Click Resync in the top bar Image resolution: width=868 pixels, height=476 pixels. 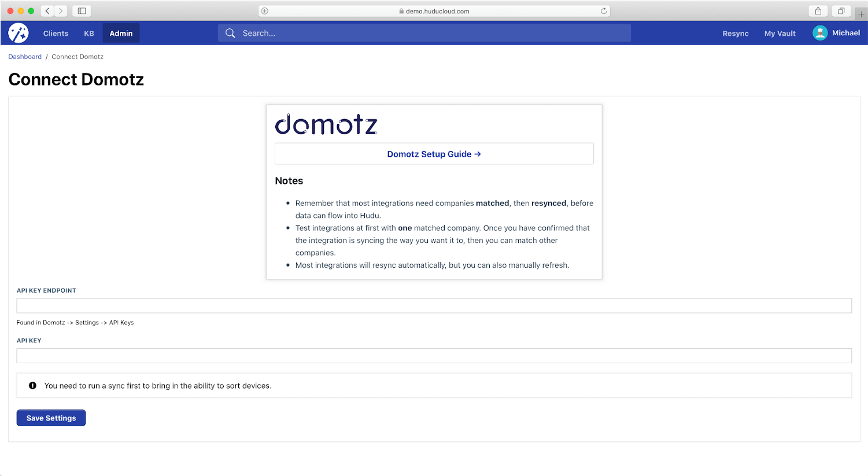pos(736,34)
